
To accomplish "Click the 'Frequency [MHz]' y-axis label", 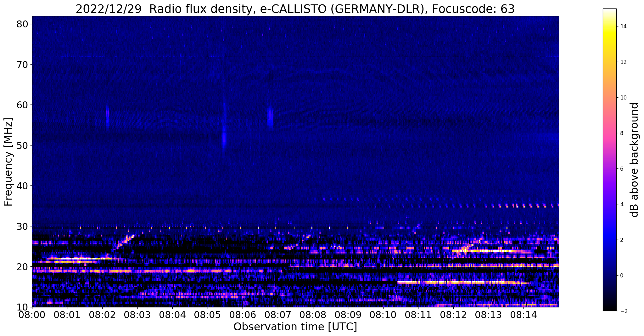I will pyautogui.click(x=8, y=162).
